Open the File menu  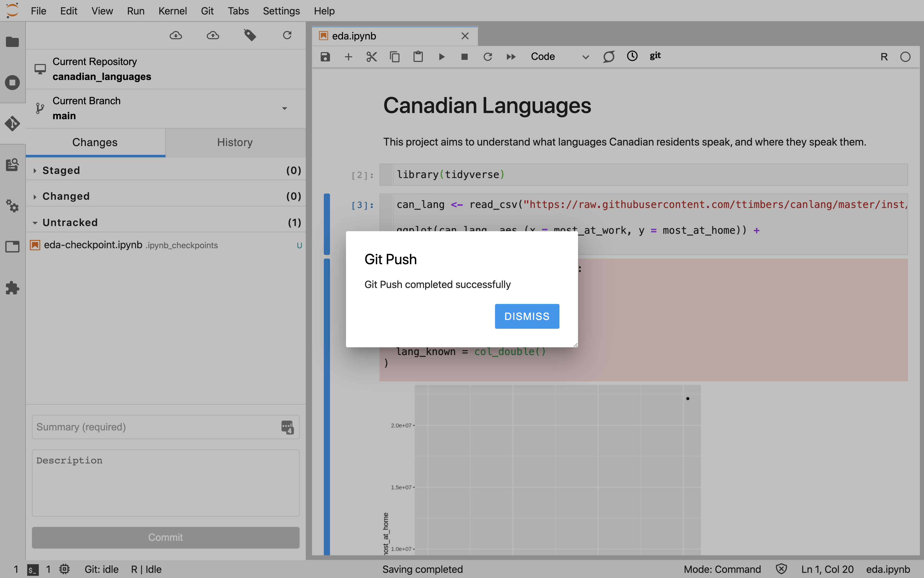click(38, 11)
